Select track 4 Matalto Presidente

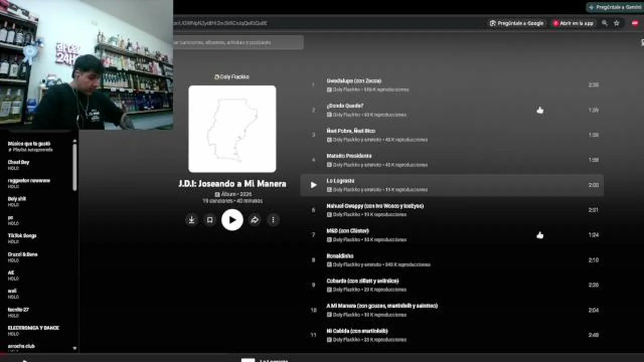[x=452, y=160]
